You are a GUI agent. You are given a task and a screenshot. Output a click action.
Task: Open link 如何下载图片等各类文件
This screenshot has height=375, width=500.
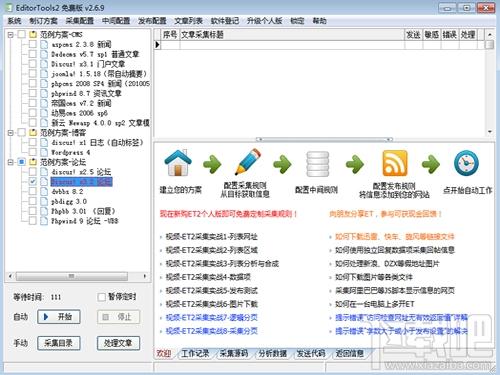374,277
